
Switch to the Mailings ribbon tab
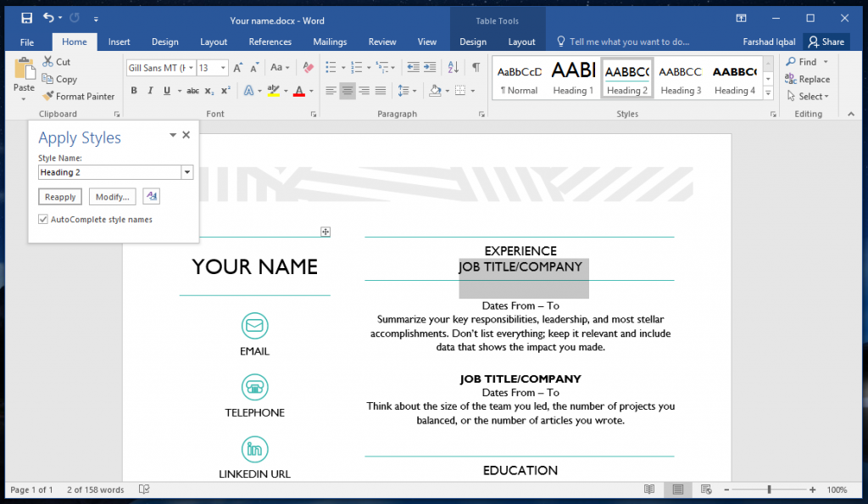click(x=330, y=41)
